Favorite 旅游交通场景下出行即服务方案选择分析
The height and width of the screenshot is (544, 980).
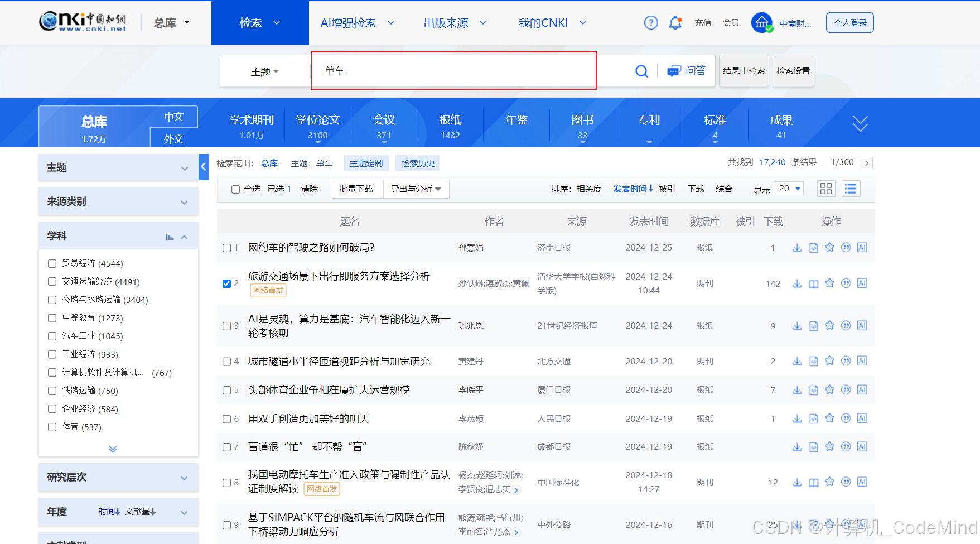(x=830, y=283)
